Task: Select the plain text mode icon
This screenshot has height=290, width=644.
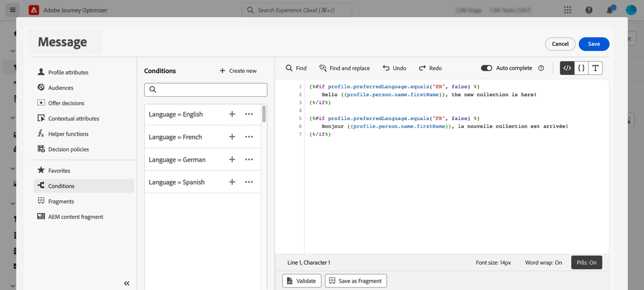Action: coord(595,68)
